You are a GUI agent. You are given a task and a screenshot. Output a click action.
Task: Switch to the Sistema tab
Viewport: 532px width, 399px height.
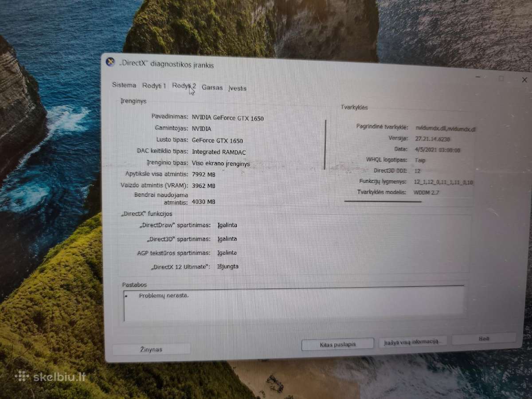click(124, 85)
